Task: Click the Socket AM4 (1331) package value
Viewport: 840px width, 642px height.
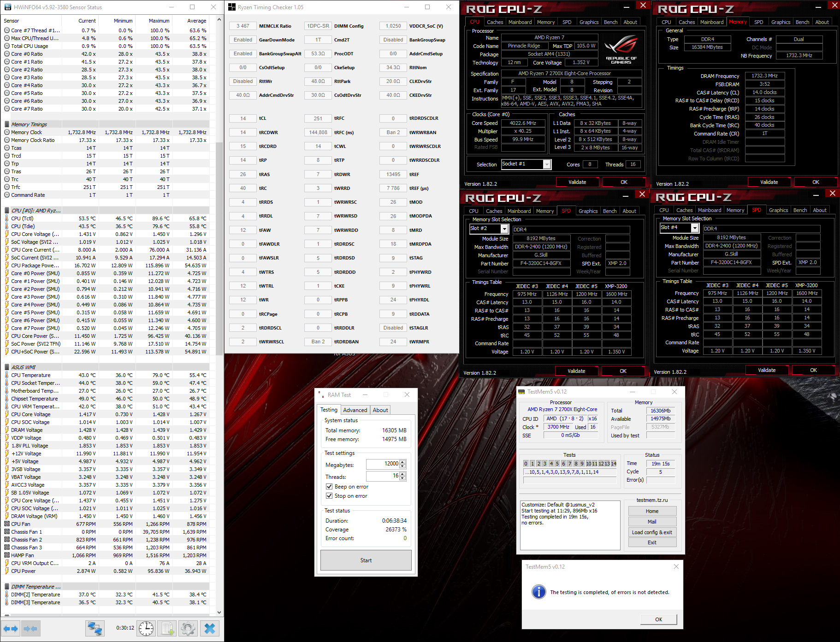Action: (549, 54)
